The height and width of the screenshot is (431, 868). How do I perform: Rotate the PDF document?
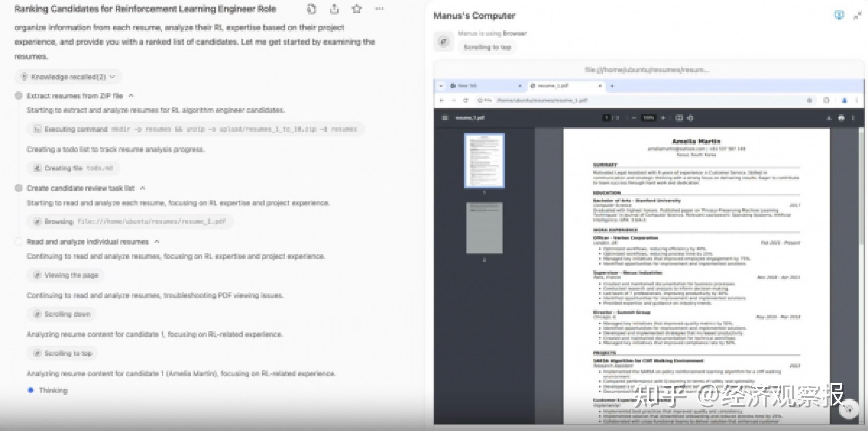click(x=690, y=118)
